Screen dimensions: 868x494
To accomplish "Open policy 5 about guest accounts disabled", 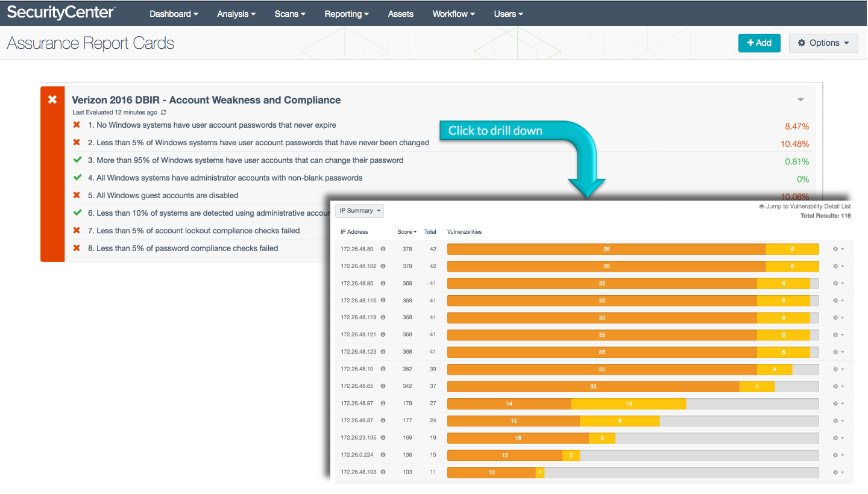I will pyautogui.click(x=163, y=195).
